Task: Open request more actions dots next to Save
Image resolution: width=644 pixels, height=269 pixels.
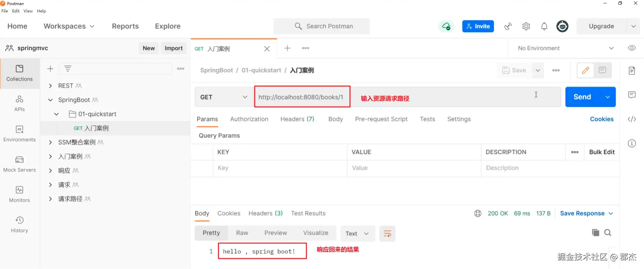Action: coord(556,70)
